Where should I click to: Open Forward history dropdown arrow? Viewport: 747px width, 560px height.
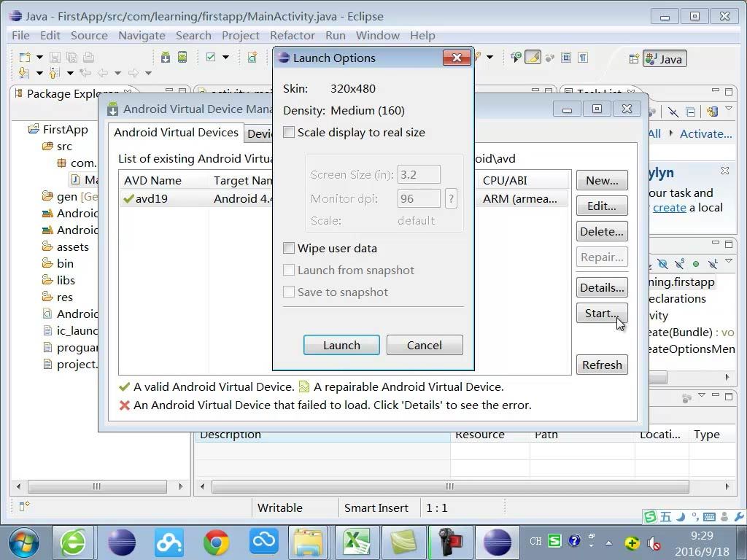148,74
